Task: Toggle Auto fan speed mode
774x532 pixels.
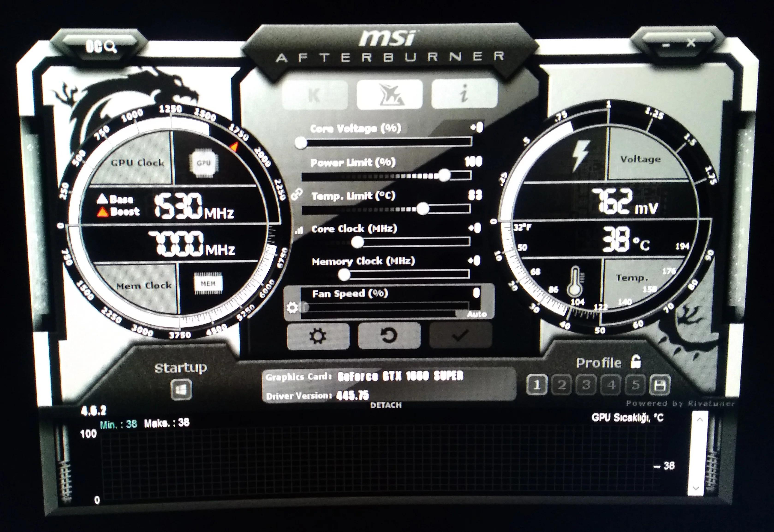Action: tap(476, 314)
